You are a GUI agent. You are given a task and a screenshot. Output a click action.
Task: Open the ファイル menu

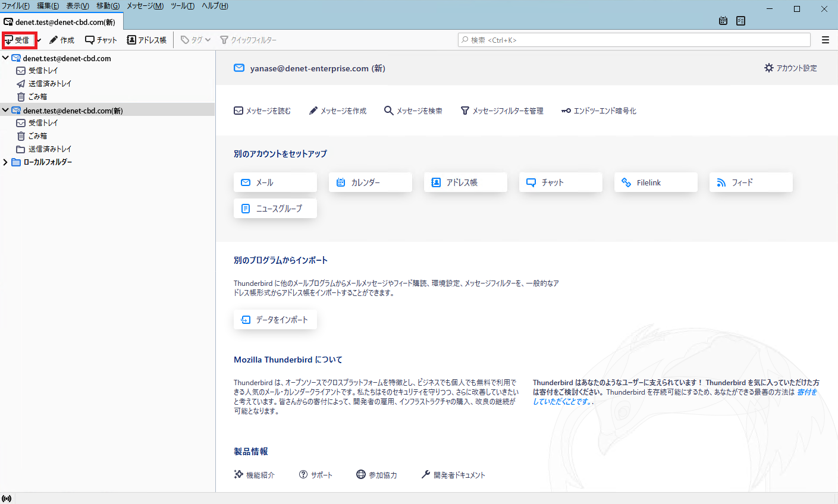click(15, 6)
